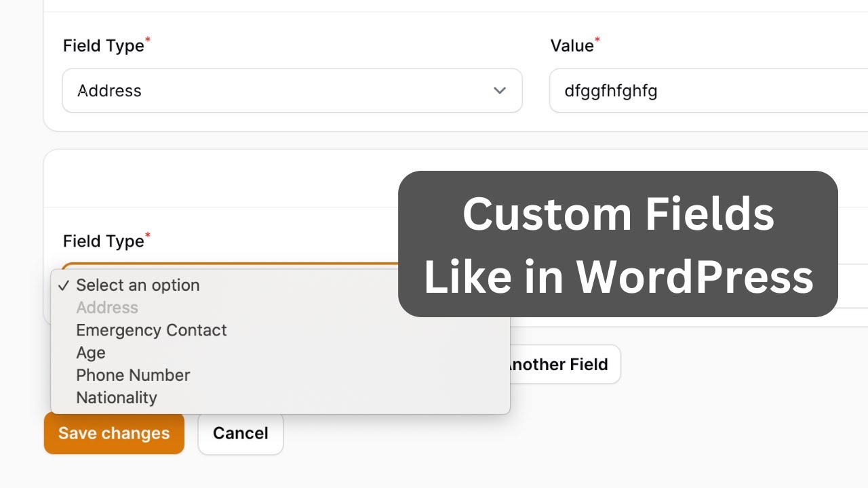Click the focused orange-bordered Field Type select
The width and height of the screenshot is (868, 488).
tap(224, 266)
